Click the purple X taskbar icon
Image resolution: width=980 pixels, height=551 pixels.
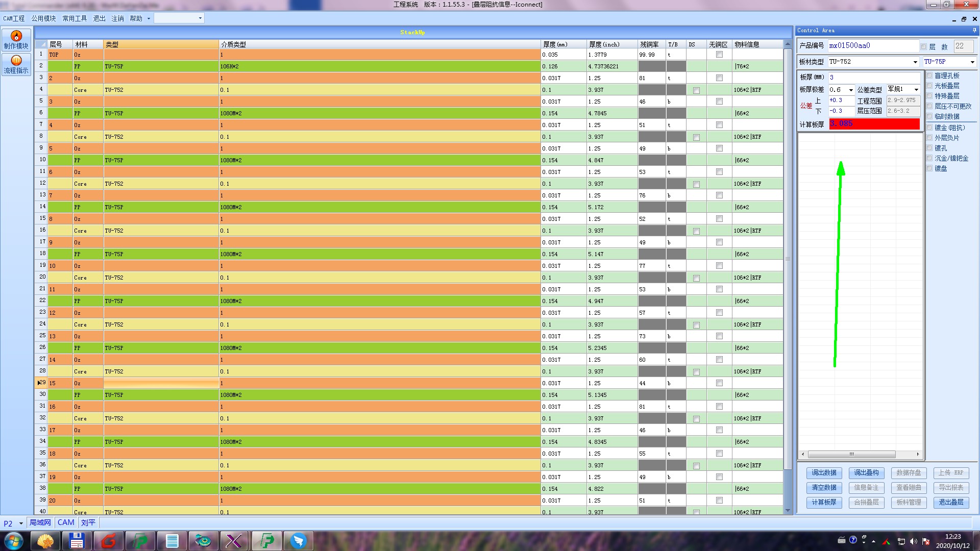click(x=234, y=540)
